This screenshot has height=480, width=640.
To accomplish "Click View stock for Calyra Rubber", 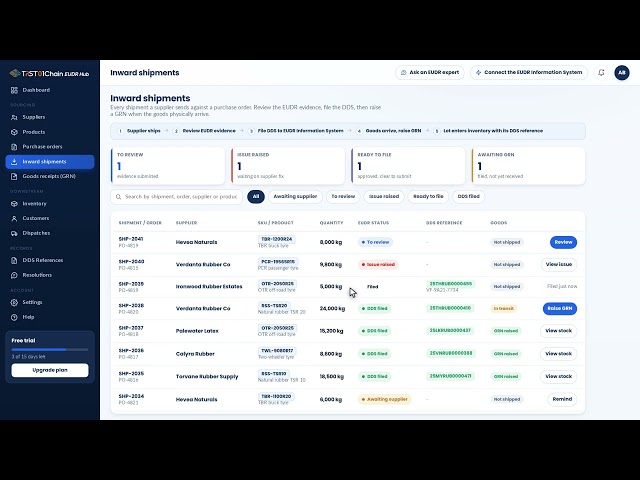I will click(x=558, y=354).
